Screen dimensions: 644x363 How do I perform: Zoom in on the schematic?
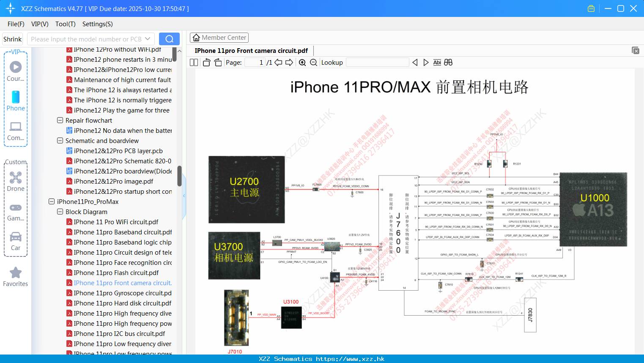point(302,63)
